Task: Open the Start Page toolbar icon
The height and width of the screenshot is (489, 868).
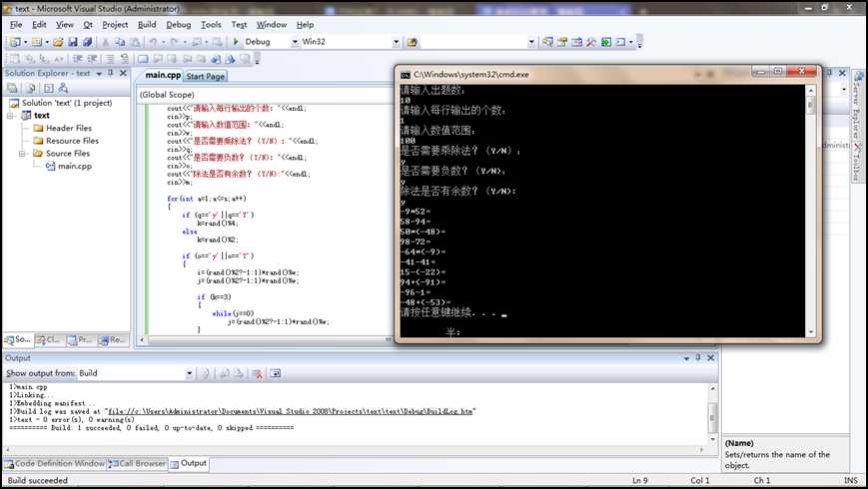Action: (x=606, y=42)
